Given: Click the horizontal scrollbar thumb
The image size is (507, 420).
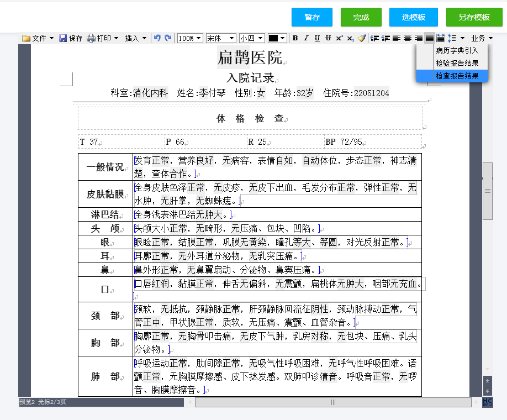Looking at the screenshot, I should [x=333, y=402].
